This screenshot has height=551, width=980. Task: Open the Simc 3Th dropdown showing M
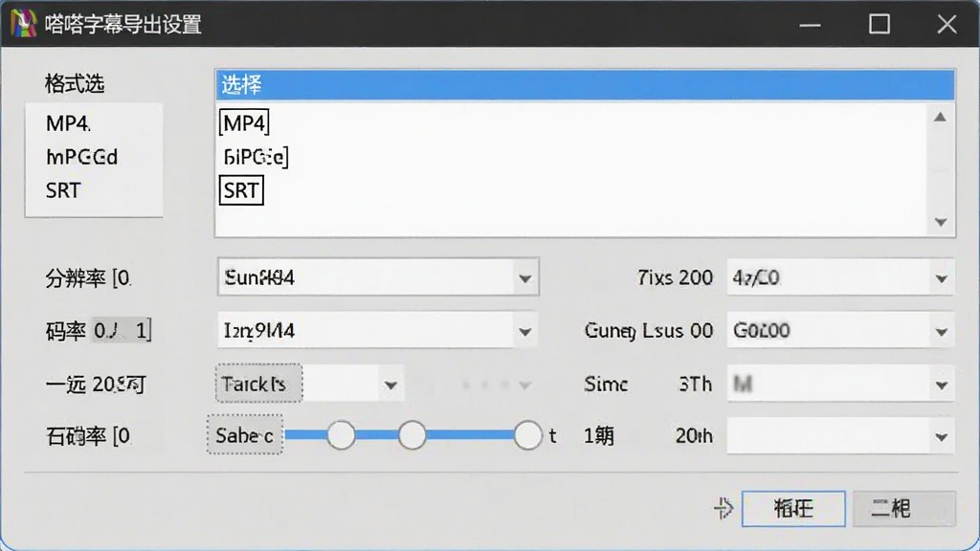coord(840,385)
